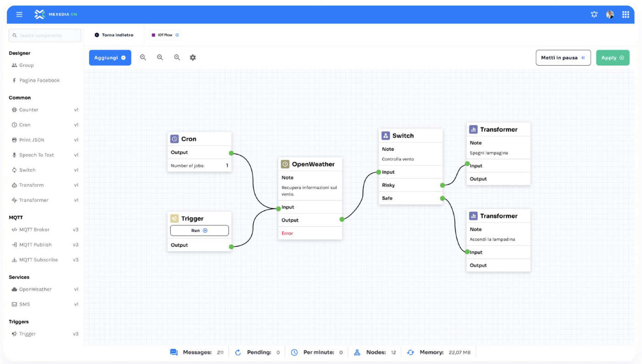Click the Aggiungi button

110,58
